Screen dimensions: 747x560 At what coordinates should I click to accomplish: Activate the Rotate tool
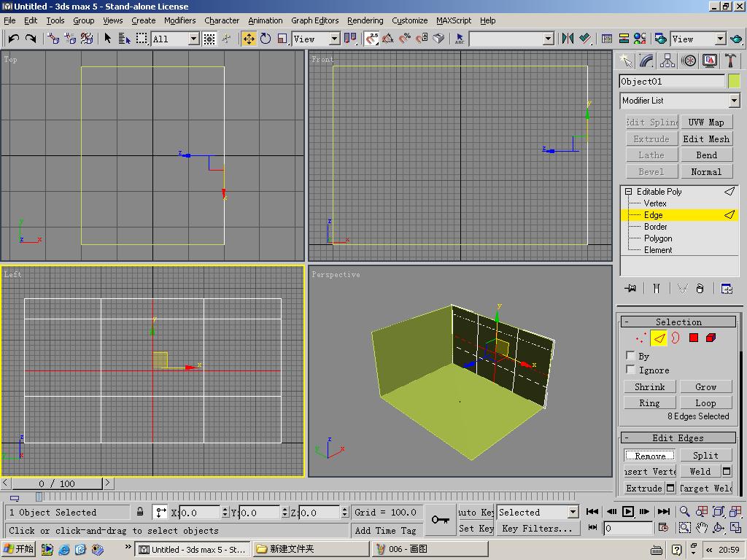[x=266, y=39]
